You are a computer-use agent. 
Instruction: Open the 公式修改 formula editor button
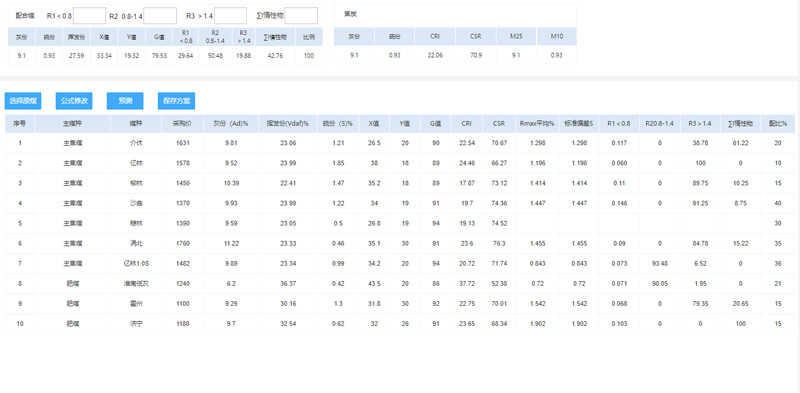coord(74,101)
